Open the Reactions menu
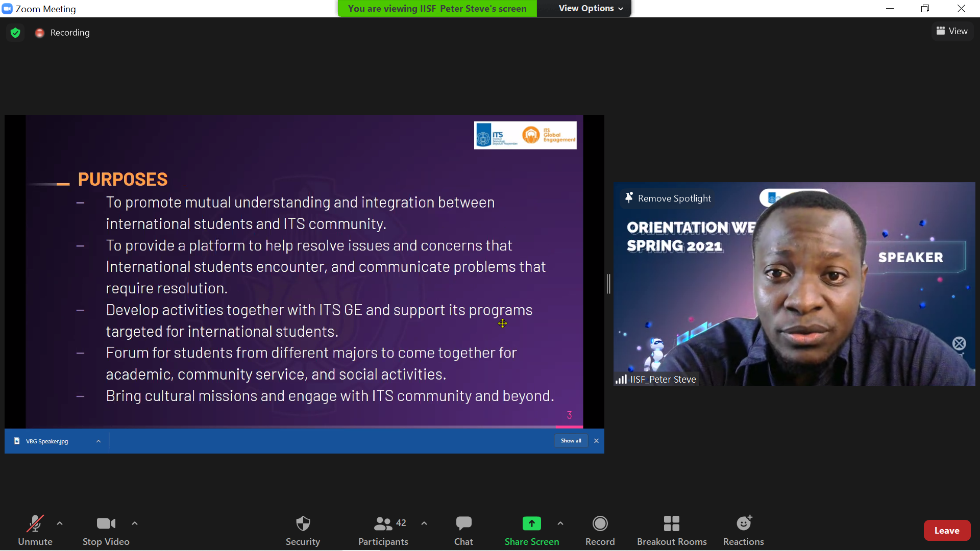Image resolution: width=980 pixels, height=551 pixels. click(x=743, y=530)
